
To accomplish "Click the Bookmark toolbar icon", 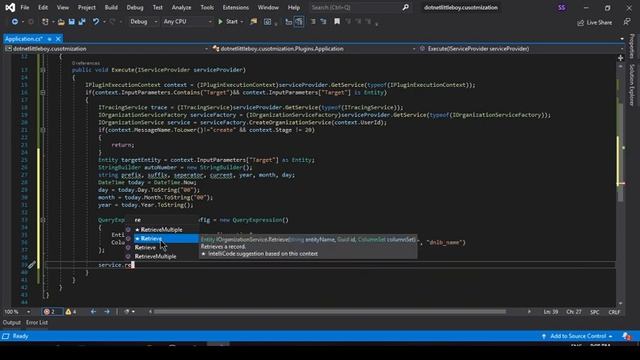I will point(337,22).
